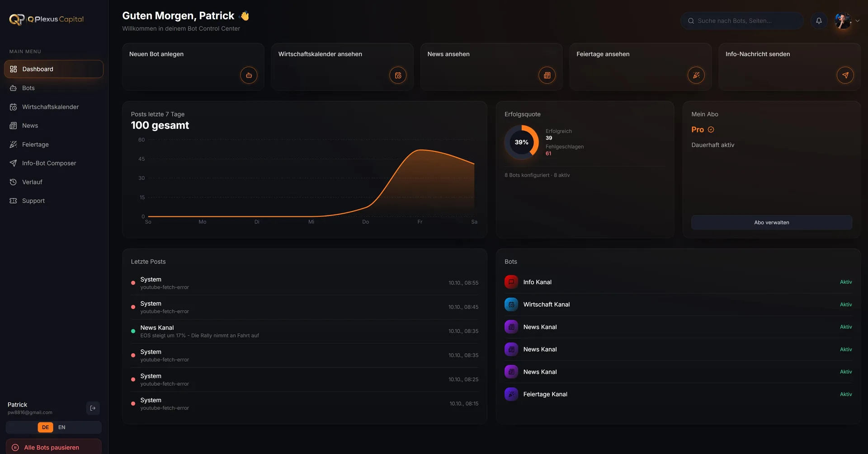Select System post from 10.10., 08:15

coord(305,404)
